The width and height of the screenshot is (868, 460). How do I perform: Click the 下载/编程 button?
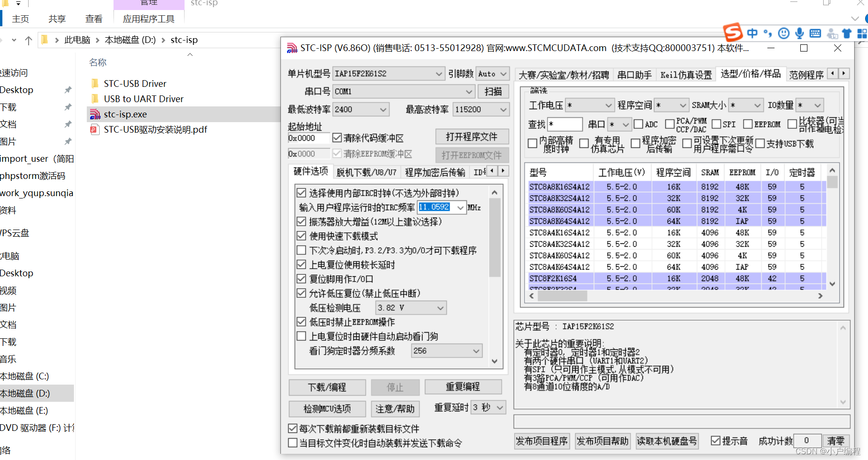pyautogui.click(x=327, y=387)
